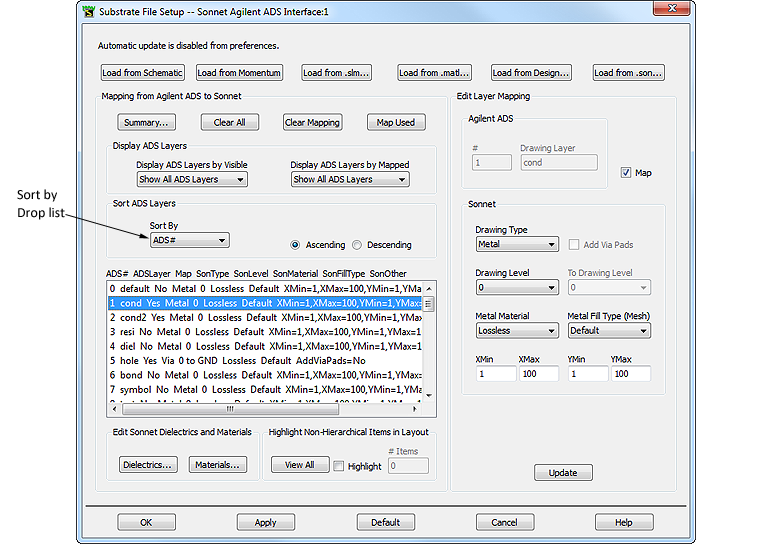Open the Drawing Level dropdown

[517, 287]
